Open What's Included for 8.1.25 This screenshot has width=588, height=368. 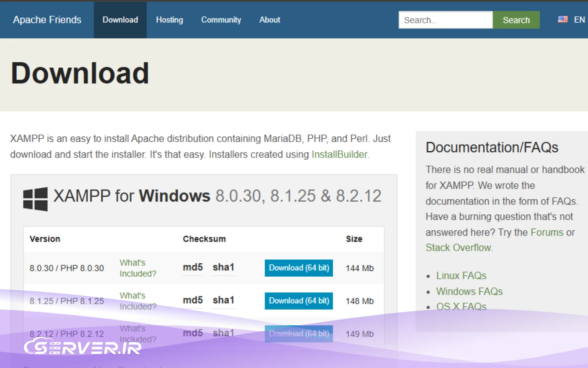[x=138, y=301]
